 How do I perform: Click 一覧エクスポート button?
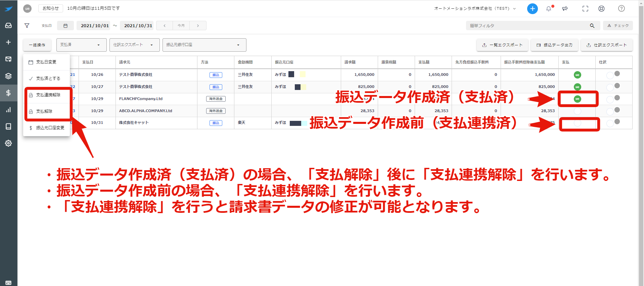coord(502,45)
